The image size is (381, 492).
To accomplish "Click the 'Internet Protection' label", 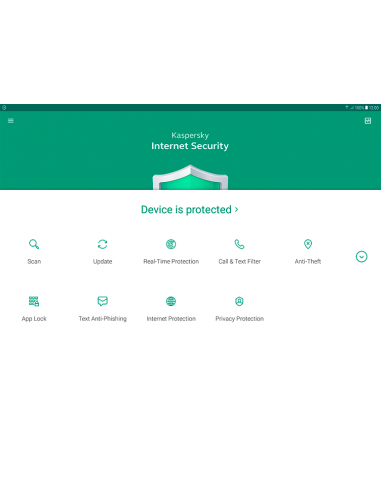I will point(171,319).
